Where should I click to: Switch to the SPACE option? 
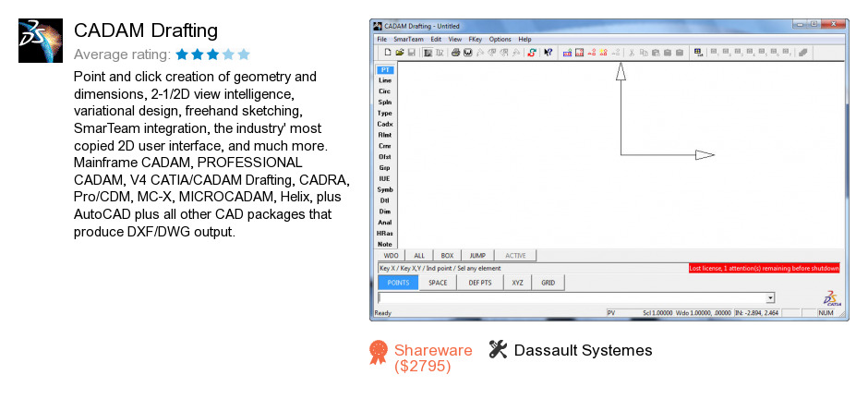[438, 283]
